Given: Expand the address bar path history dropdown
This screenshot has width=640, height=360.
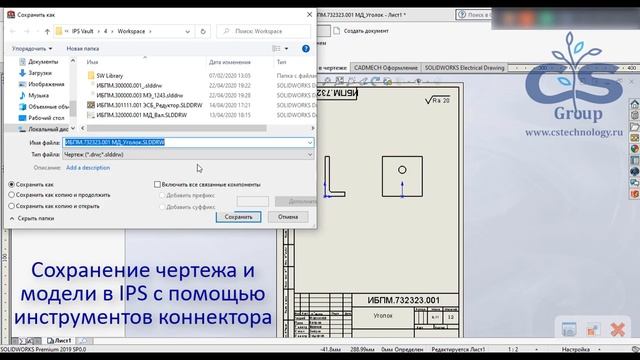Looking at the screenshot, I should [x=187, y=31].
